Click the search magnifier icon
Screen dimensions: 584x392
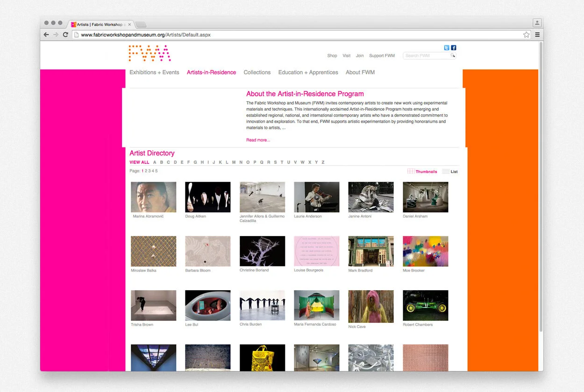[x=452, y=56]
